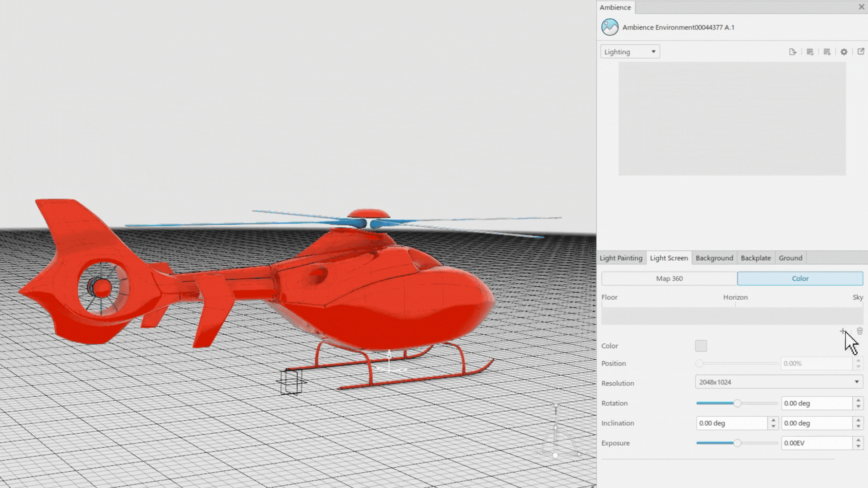Viewport: 868px width, 488px height.
Task: Click the 'Ambience Environment00044377 A.1' title text
Action: [x=678, y=27]
